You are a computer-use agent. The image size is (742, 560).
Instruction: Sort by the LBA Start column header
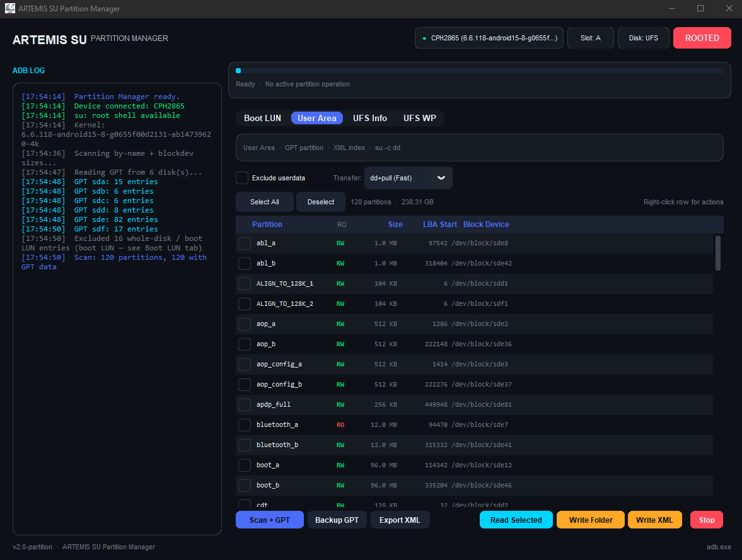pos(439,225)
